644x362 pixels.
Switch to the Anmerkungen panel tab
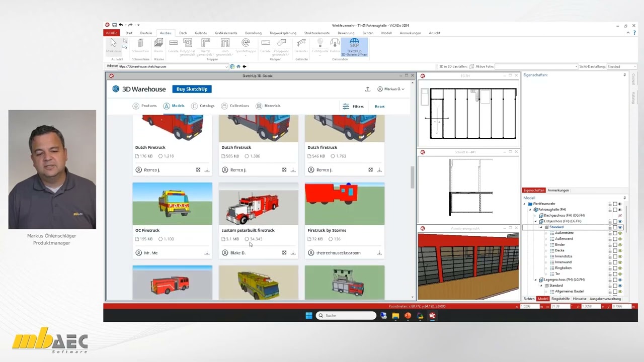point(558,191)
